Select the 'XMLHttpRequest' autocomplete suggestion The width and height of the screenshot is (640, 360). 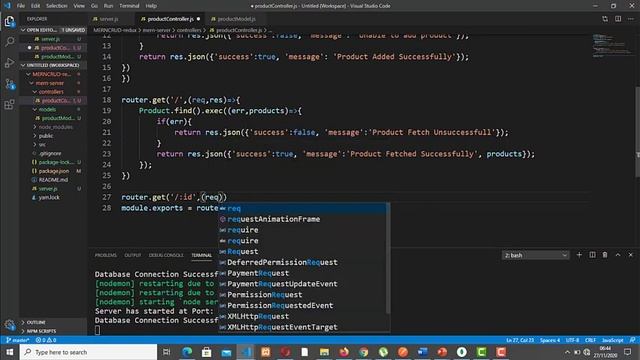click(x=302, y=316)
